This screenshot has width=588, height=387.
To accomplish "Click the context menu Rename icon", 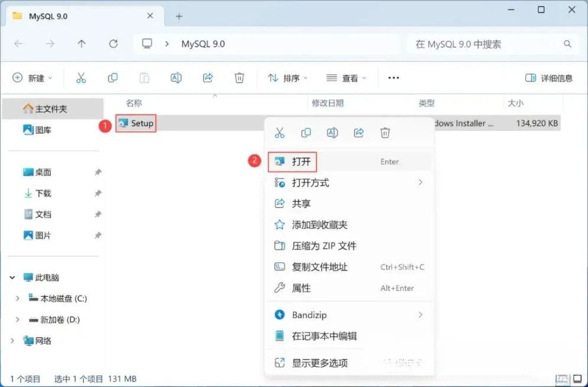I will [x=332, y=133].
